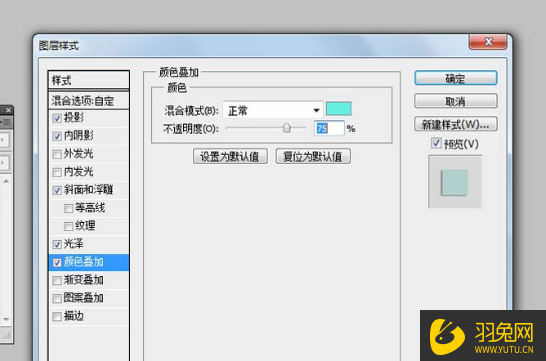This screenshot has width=546, height=361.
Task: Disable the 投影 drop shadow effect
Action: coord(57,118)
